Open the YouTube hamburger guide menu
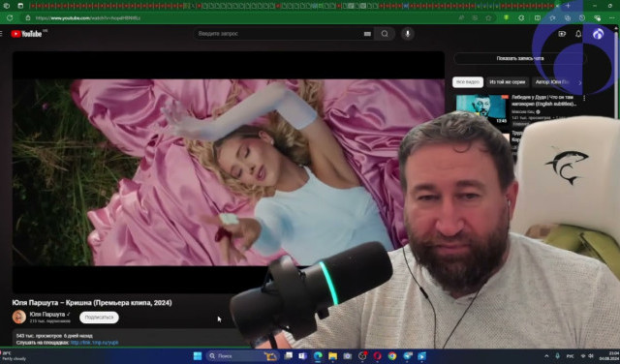 (1, 34)
